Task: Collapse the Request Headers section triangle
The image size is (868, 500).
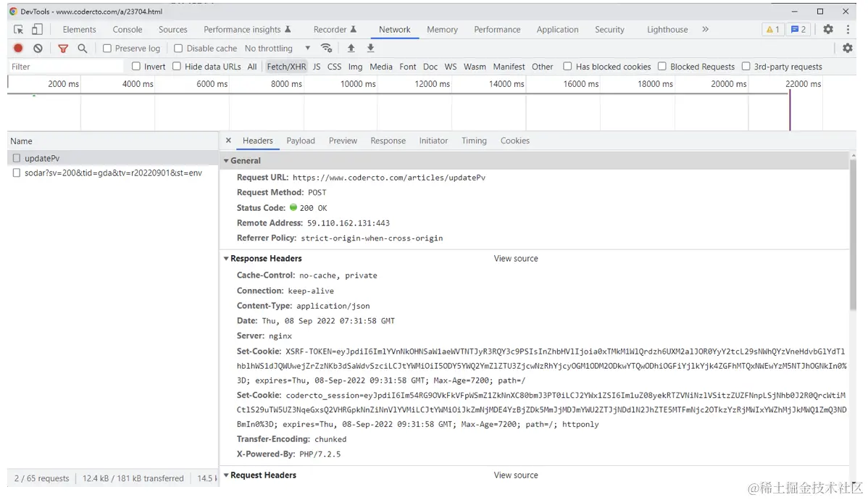Action: (226, 475)
